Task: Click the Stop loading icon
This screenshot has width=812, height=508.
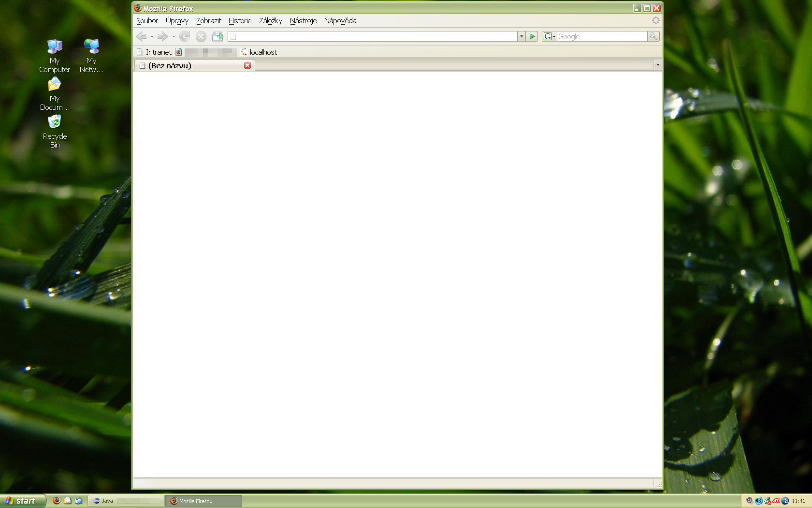Action: click(x=201, y=36)
